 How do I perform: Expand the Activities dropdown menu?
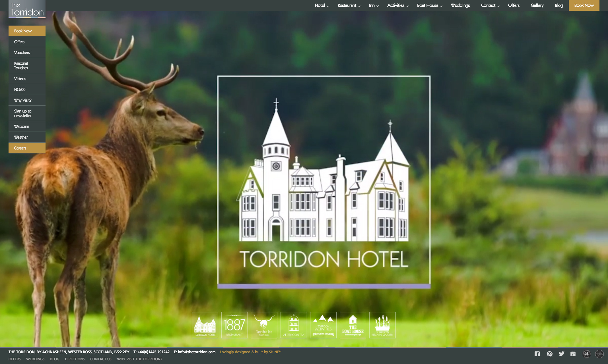click(x=397, y=5)
